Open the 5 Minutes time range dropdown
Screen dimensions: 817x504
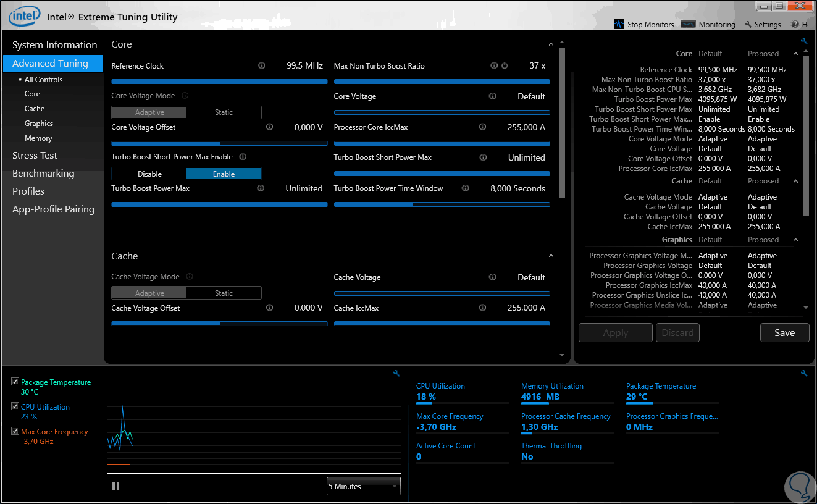tap(363, 486)
